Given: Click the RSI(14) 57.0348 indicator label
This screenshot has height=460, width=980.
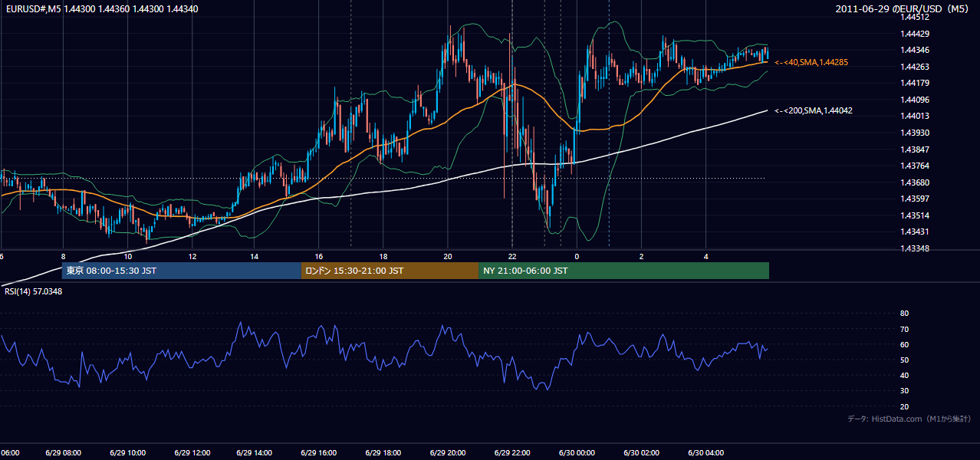Looking at the screenshot, I should pos(34,291).
